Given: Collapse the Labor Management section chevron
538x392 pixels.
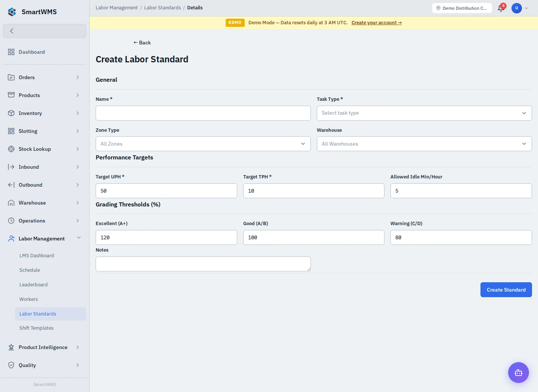Looking at the screenshot, I should click(x=79, y=238).
